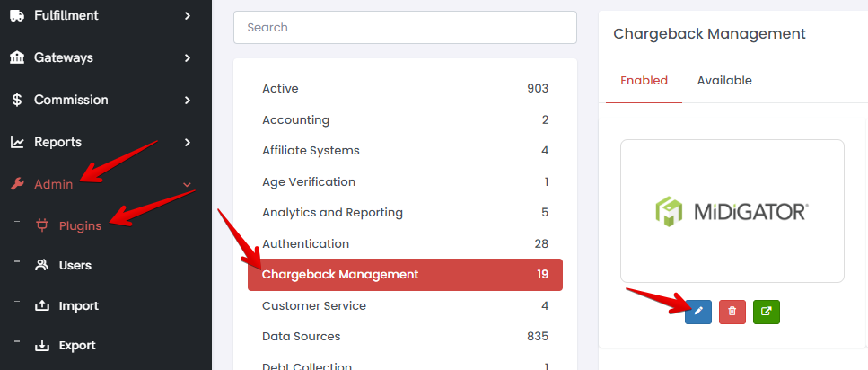The image size is (868, 370).
Task: Click the Reports chart icon
Action: 17,142
